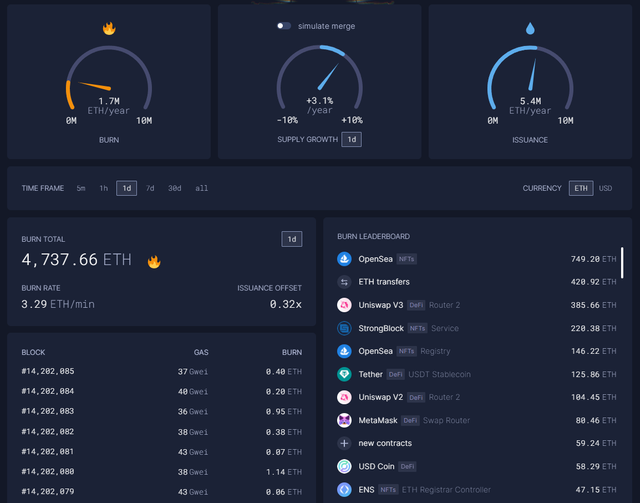Click NFTs tag on ENS row
The height and width of the screenshot is (503, 640).
(388, 490)
